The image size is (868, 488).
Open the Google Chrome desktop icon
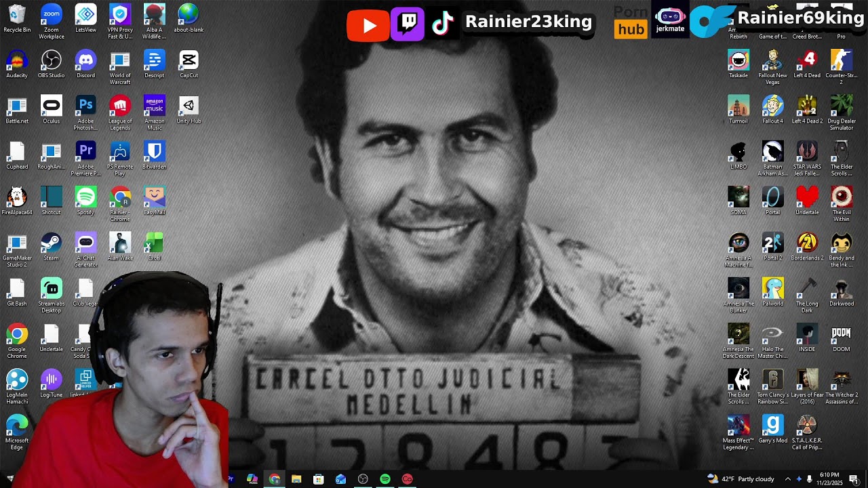(x=17, y=341)
